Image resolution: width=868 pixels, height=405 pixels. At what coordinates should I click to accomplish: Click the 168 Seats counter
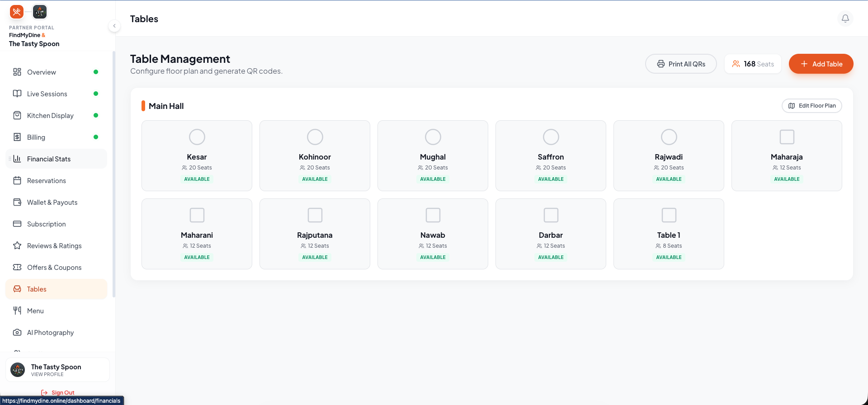pos(753,64)
